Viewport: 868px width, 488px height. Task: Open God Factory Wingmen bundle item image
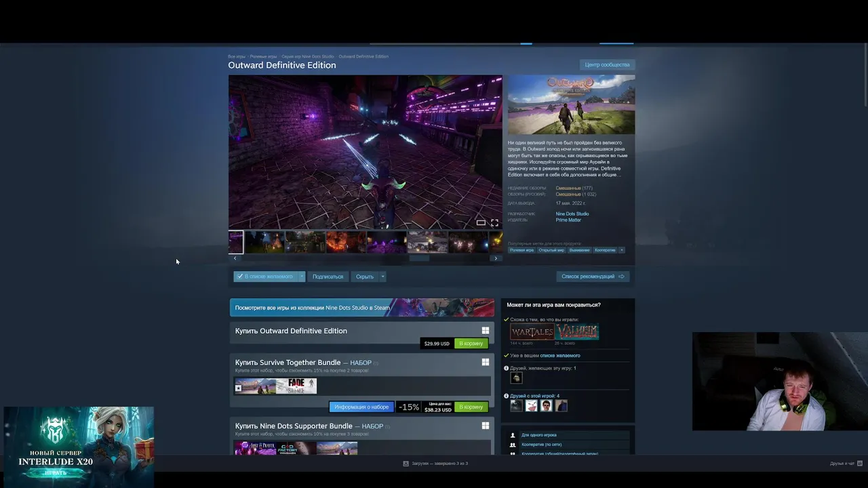(x=296, y=449)
